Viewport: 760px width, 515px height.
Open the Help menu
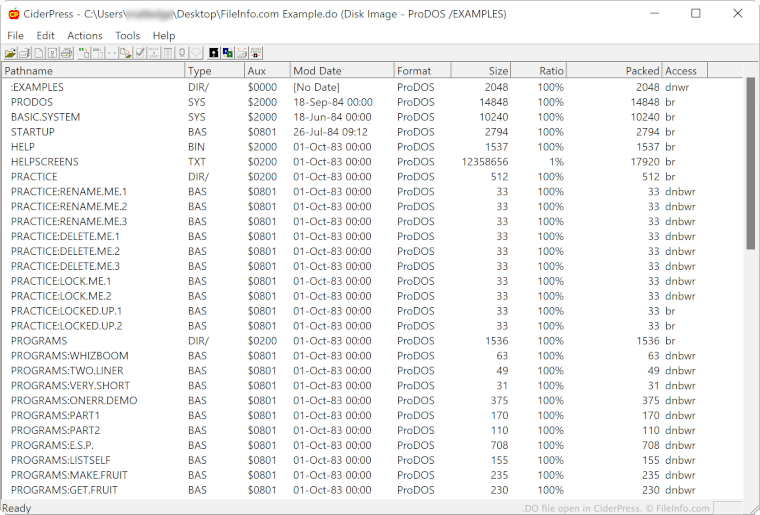coord(164,35)
